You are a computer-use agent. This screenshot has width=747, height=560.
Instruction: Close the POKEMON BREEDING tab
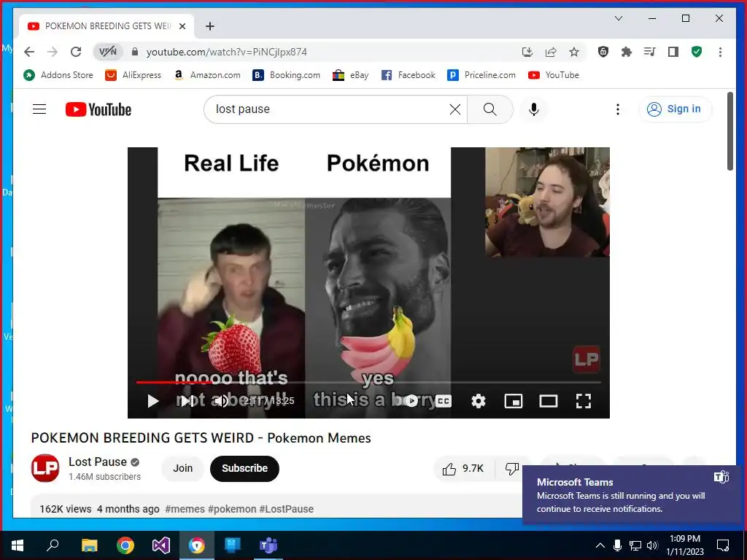click(x=182, y=26)
